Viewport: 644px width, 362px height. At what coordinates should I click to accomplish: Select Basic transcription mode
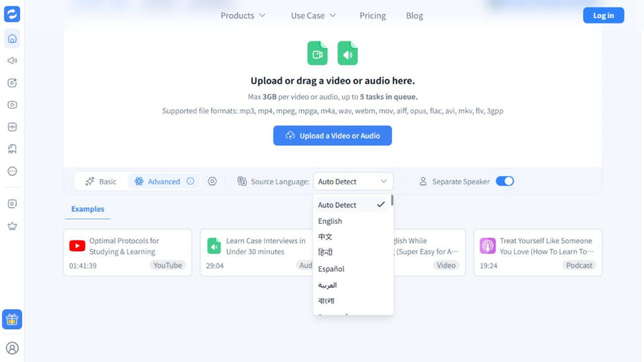pos(101,182)
